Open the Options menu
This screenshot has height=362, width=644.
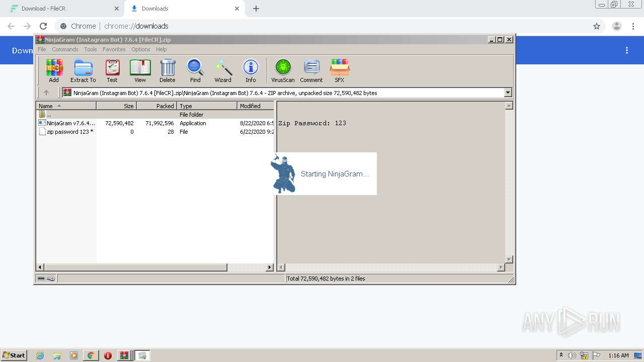click(141, 49)
